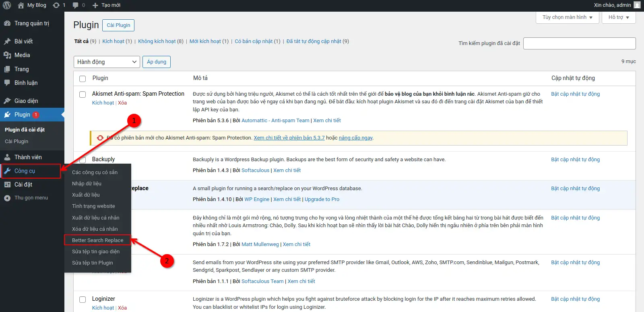Viewport: 644px width, 312px height.
Task: Click the plus icon beside Tạo mới
Action: (x=95, y=5)
